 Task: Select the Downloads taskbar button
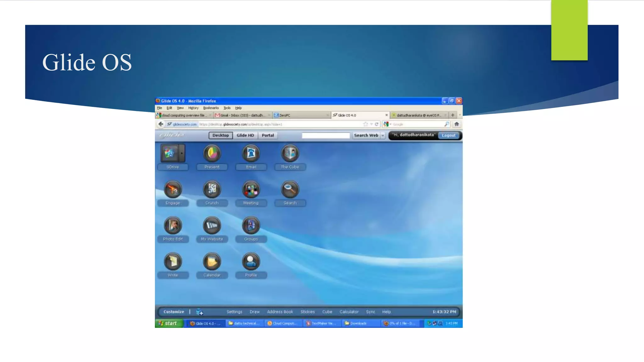(361, 323)
